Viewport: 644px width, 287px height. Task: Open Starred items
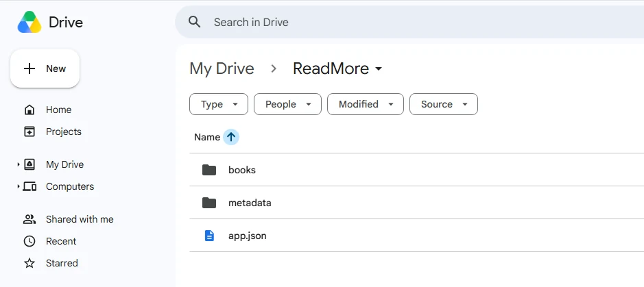click(62, 263)
